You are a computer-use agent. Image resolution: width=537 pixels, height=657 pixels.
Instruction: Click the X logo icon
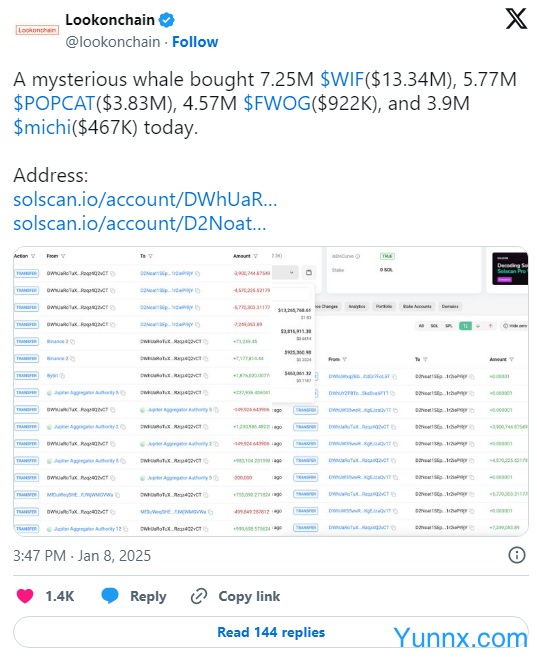coord(516,19)
